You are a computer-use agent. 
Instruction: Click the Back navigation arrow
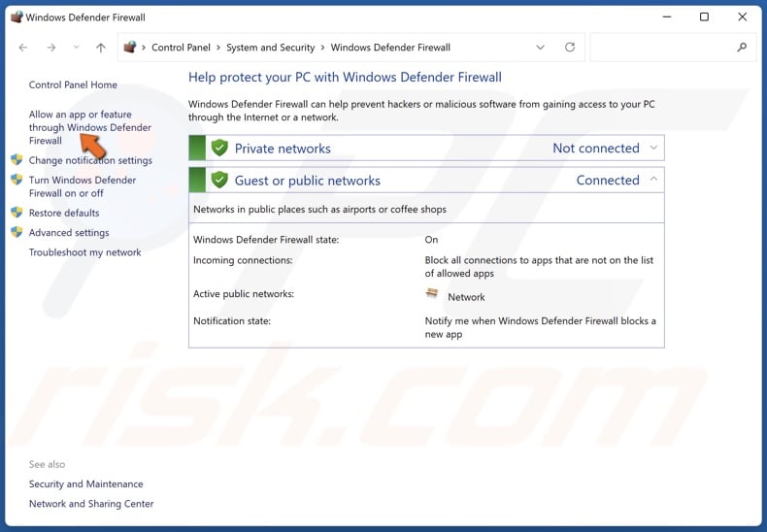[23, 48]
